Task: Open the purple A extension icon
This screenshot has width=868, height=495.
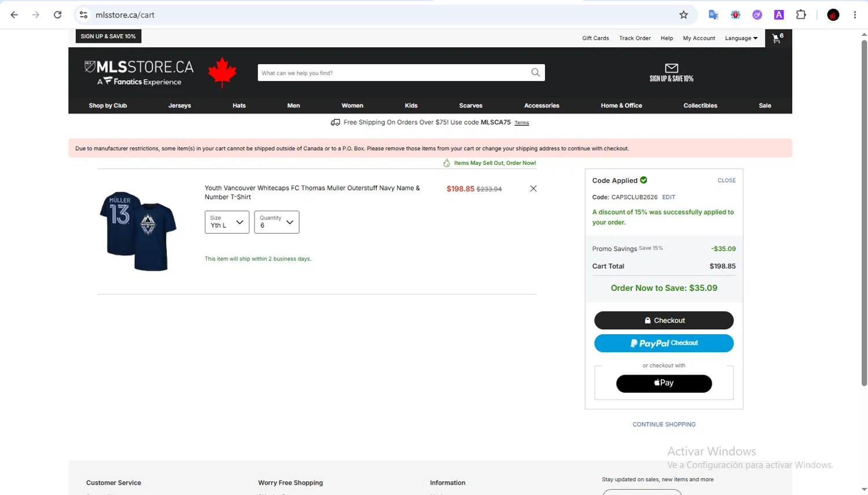Action: tap(779, 15)
